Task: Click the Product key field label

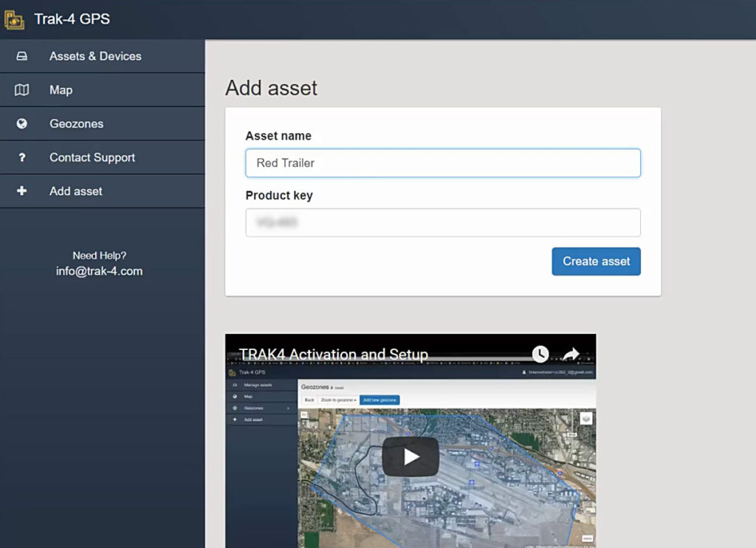Action: [279, 196]
